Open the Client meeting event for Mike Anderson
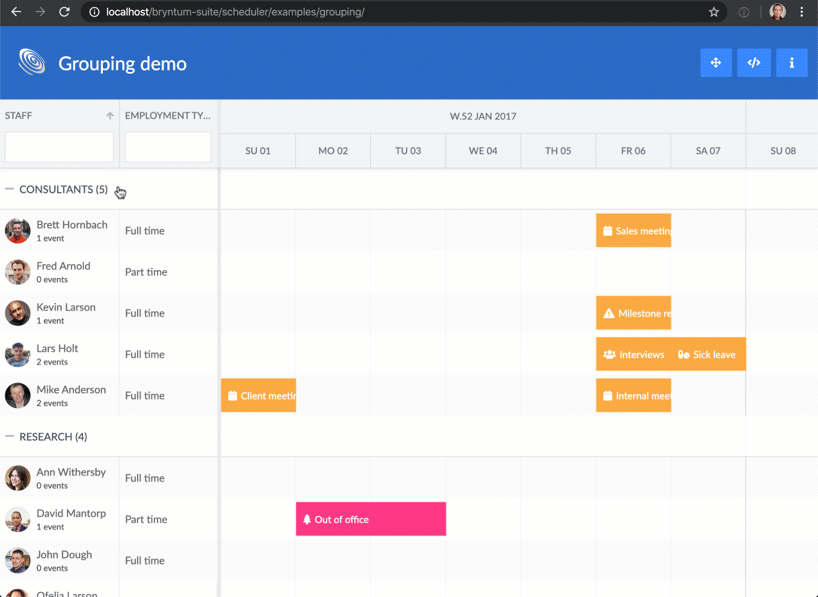This screenshot has height=597, width=818. (x=258, y=395)
